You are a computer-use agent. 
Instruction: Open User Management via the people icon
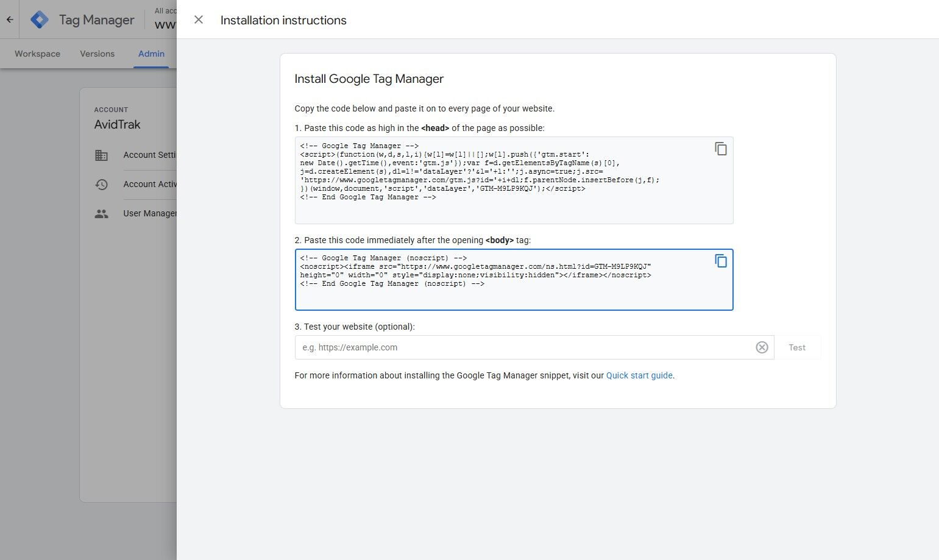[102, 213]
